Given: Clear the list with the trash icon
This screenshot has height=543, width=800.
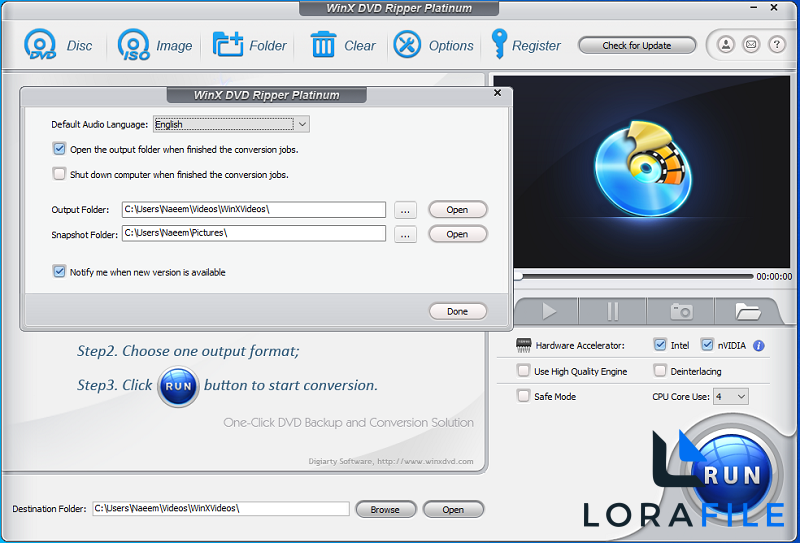Looking at the screenshot, I should pyautogui.click(x=323, y=44).
